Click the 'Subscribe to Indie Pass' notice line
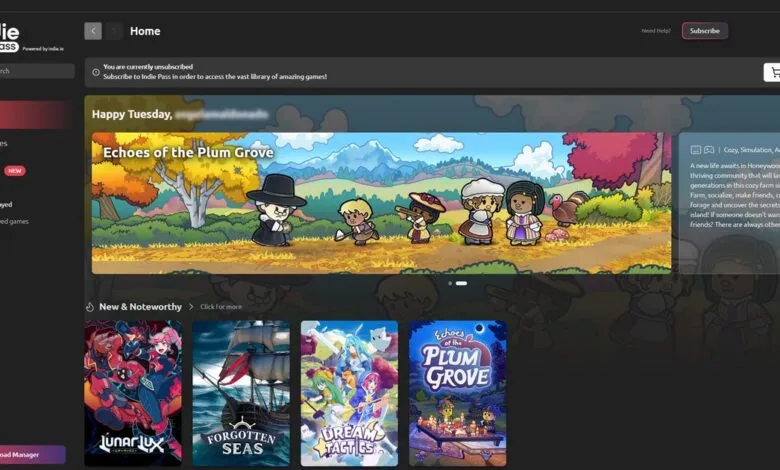The image size is (780, 470). (215, 77)
